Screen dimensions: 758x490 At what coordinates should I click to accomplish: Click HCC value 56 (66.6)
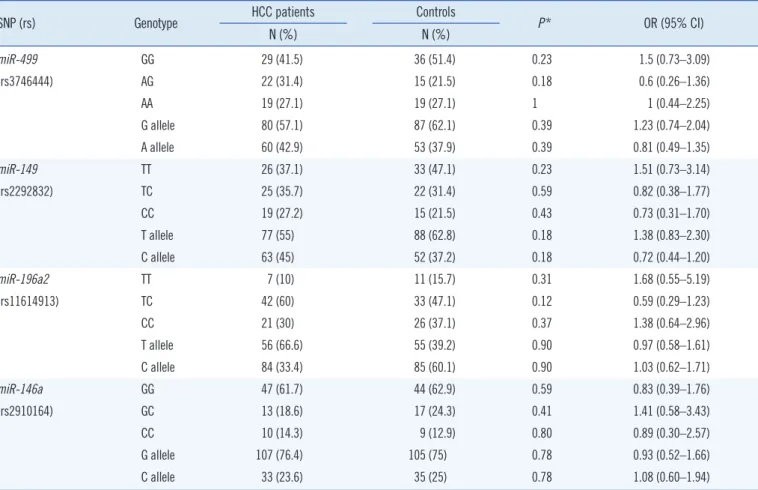pyautogui.click(x=282, y=346)
